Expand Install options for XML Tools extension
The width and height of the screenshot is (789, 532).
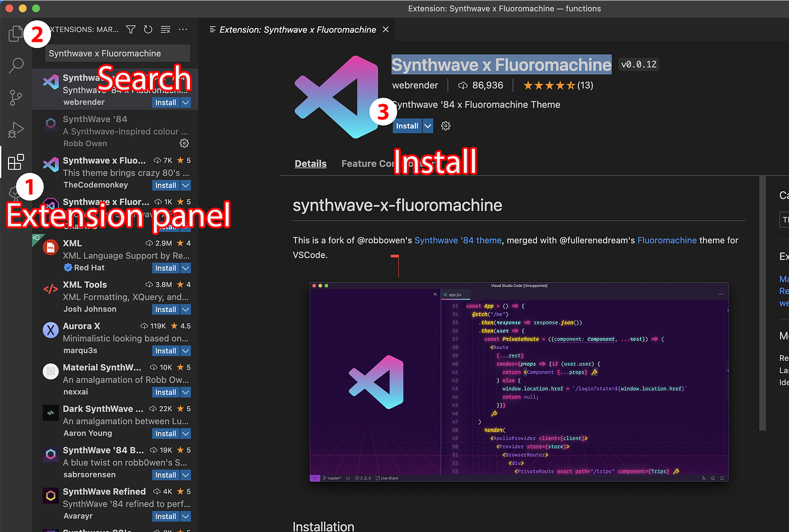186,309
